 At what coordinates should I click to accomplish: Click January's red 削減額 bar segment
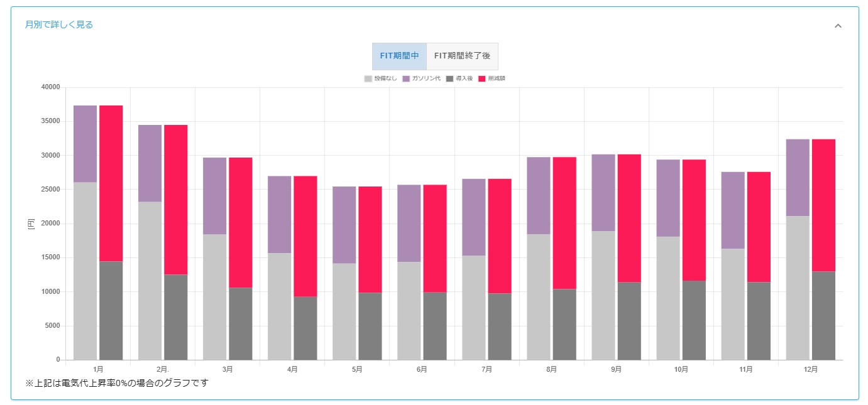pos(111,183)
